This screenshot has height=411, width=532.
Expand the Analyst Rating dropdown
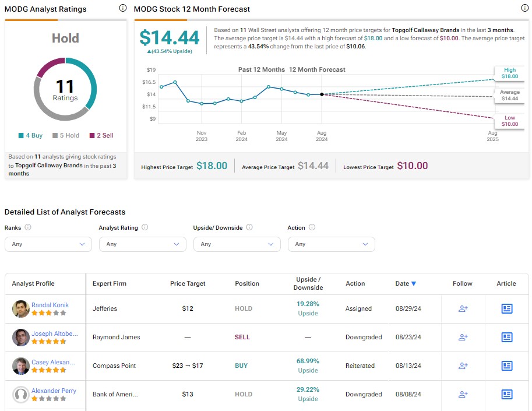click(142, 244)
